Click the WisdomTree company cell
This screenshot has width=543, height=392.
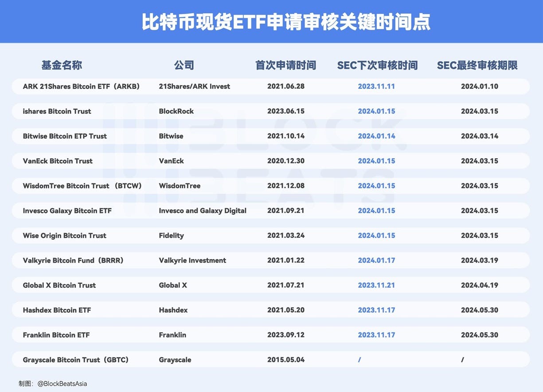pyautogui.click(x=180, y=186)
